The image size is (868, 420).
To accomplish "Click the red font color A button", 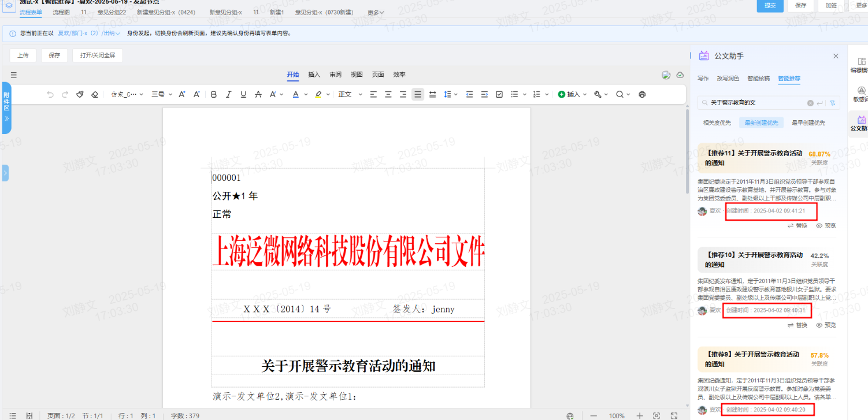I will click(296, 94).
